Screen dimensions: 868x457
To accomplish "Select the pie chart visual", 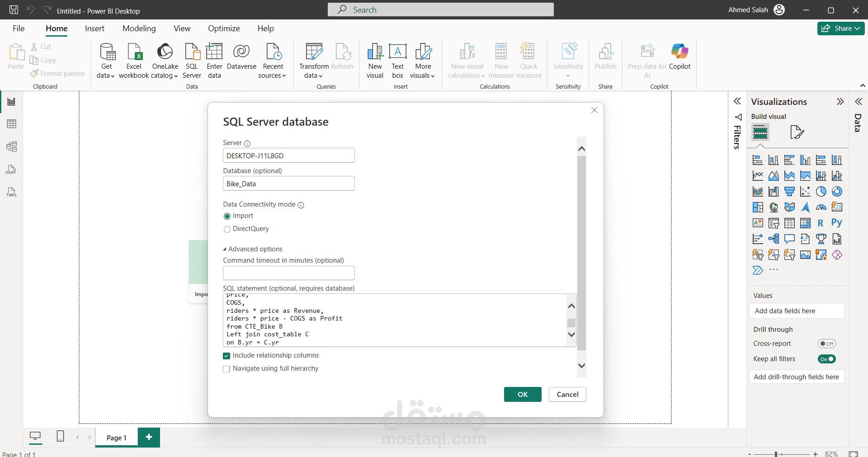I will coord(821,192).
